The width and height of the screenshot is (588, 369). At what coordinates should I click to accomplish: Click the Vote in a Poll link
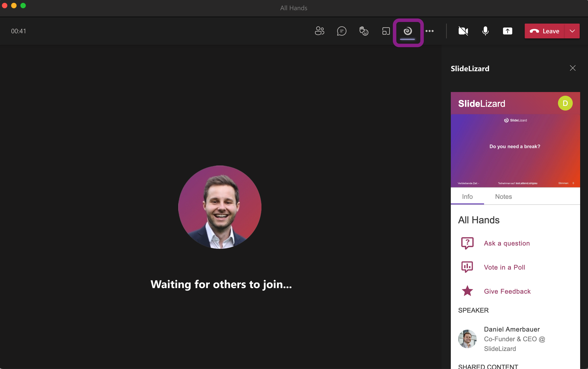504,267
